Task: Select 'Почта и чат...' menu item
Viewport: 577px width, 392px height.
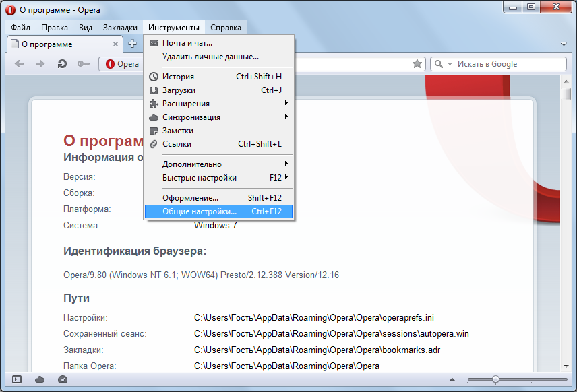Action: pos(219,43)
